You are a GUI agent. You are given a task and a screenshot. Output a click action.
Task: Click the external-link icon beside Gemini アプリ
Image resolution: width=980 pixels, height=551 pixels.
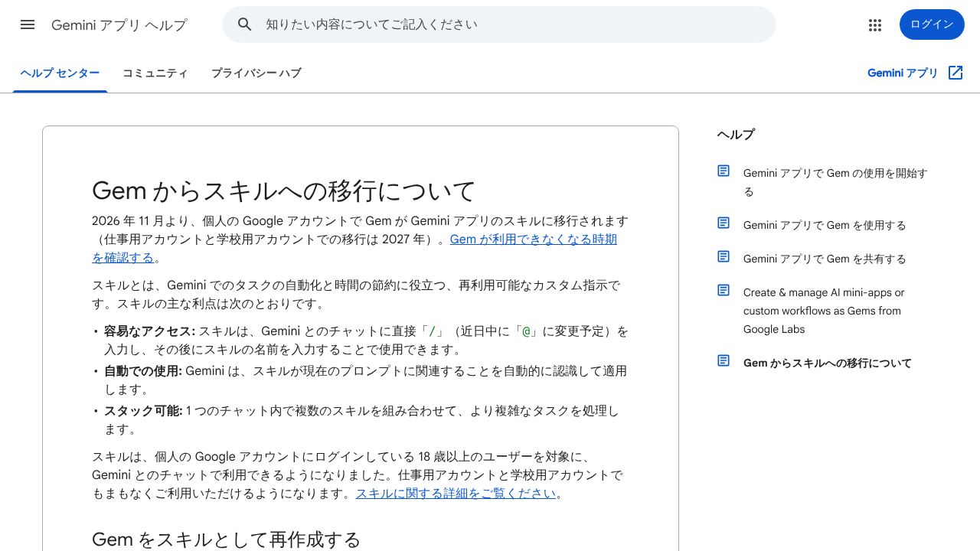tap(955, 73)
